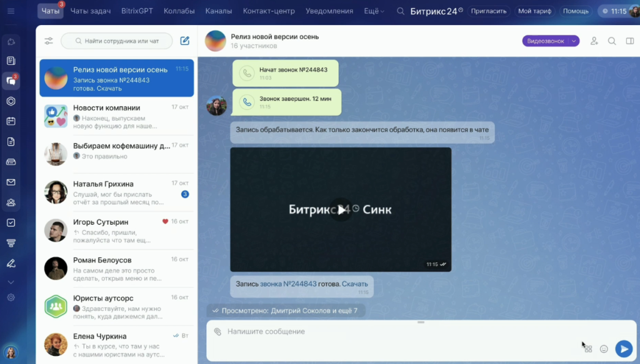
Task: Click the Пригласить button
Action: coord(489,11)
